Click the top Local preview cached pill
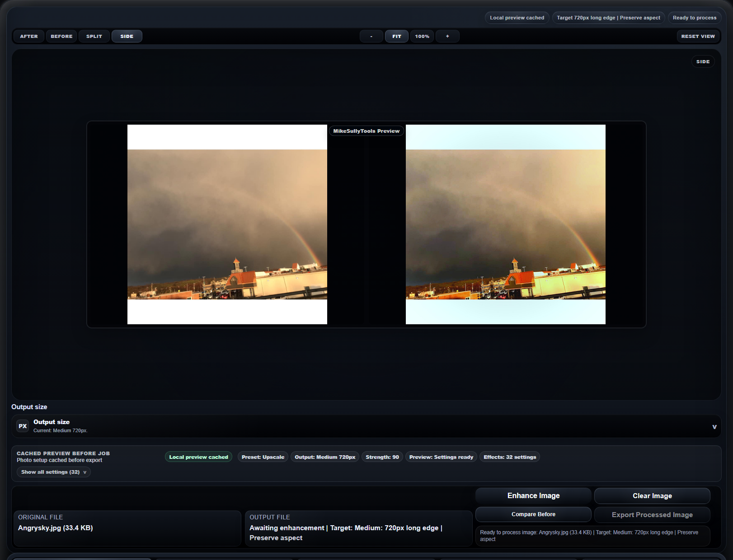Screen dimensions: 733x560 coord(517,18)
